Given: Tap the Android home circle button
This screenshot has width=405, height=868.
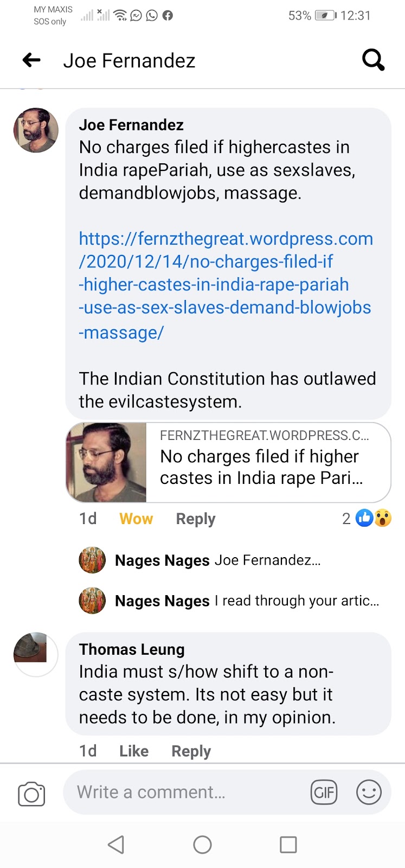Looking at the screenshot, I should tap(202, 845).
